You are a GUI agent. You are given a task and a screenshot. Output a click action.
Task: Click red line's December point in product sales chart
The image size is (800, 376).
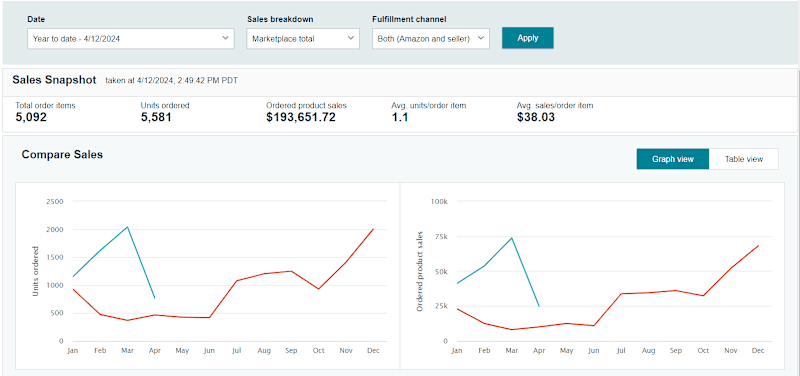coord(758,246)
